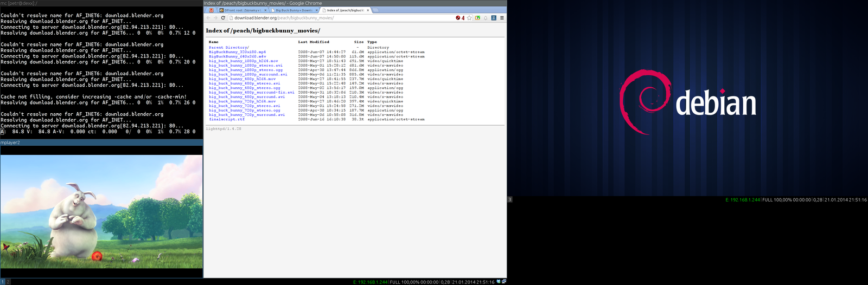Click the lighttpd/1.4.28 footer text
The image size is (868, 285).
[x=224, y=129]
